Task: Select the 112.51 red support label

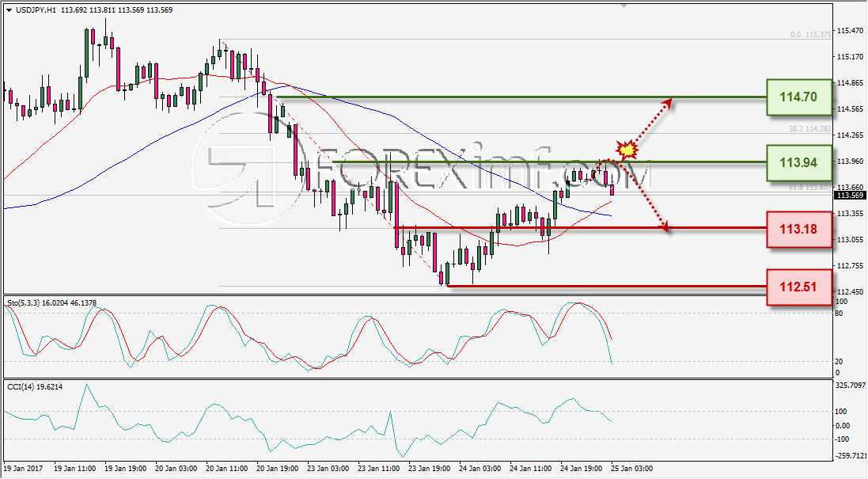Action: (x=799, y=287)
